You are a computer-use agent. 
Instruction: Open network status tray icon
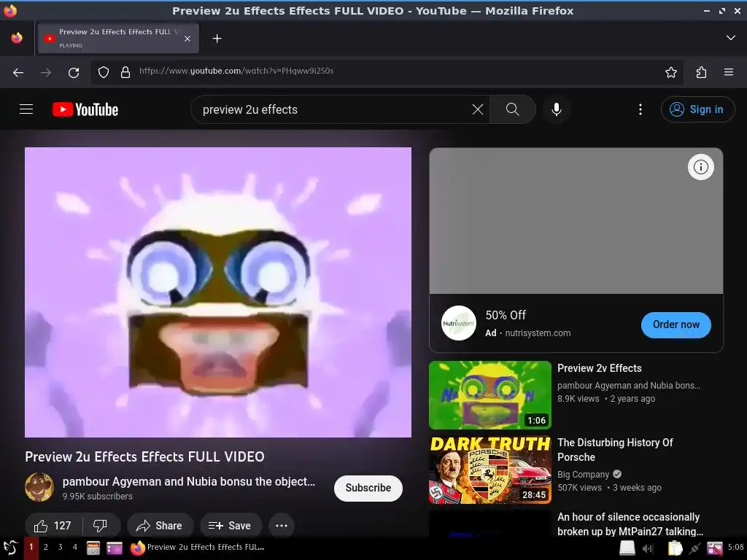[x=695, y=548]
